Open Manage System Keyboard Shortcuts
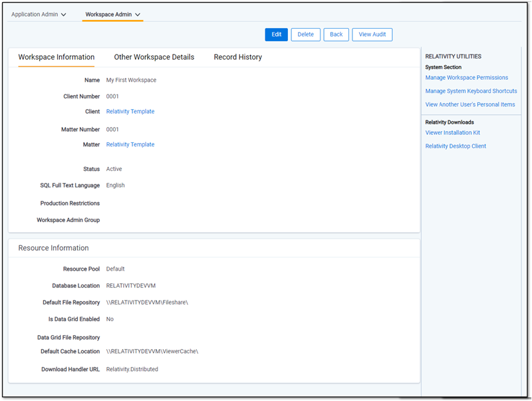532x401 pixels. pyautogui.click(x=471, y=91)
